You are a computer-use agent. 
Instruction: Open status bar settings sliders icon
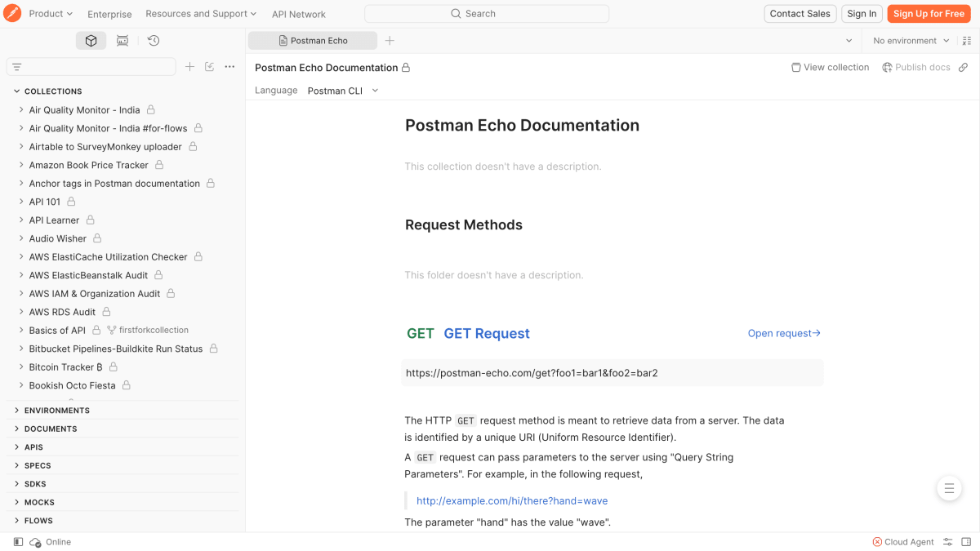tap(948, 542)
